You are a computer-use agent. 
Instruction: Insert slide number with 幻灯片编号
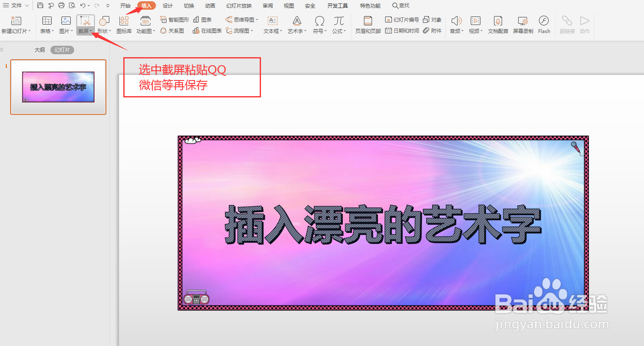point(401,19)
